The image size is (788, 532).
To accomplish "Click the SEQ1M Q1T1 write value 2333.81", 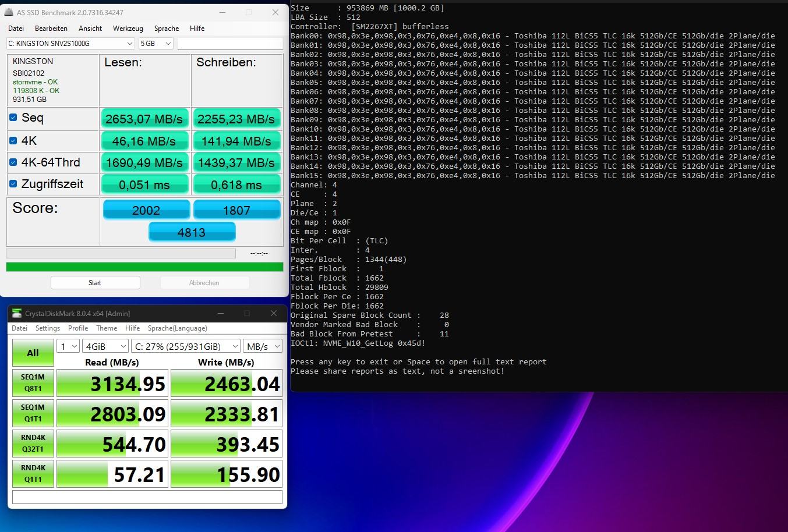I will [x=227, y=414].
